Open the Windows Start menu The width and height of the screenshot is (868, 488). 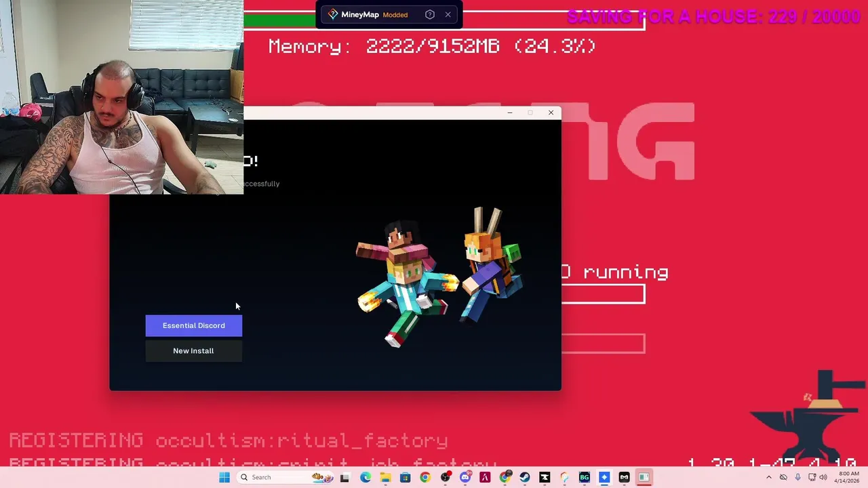(x=224, y=477)
